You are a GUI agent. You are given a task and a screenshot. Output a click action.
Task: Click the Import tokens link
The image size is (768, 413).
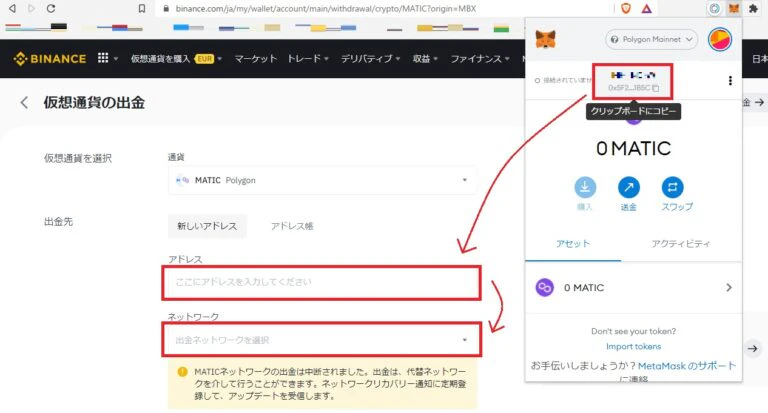pos(633,346)
